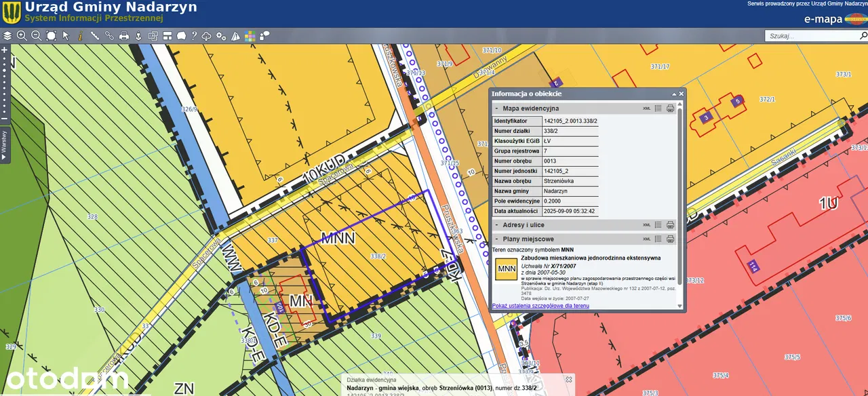Export Mapa ewidencyjna as XML
Image resolution: width=868 pixels, height=396 pixels.
coord(647,108)
